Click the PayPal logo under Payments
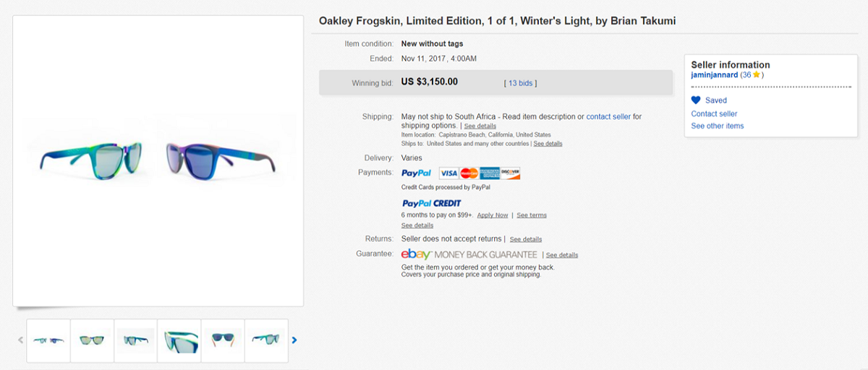Image resolution: width=868 pixels, height=370 pixels. (x=417, y=173)
